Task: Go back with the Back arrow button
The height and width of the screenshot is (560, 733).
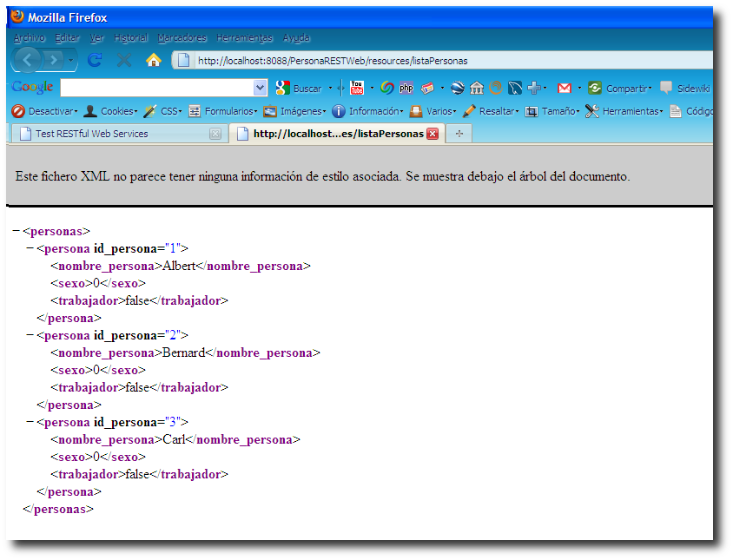Action: point(27,60)
